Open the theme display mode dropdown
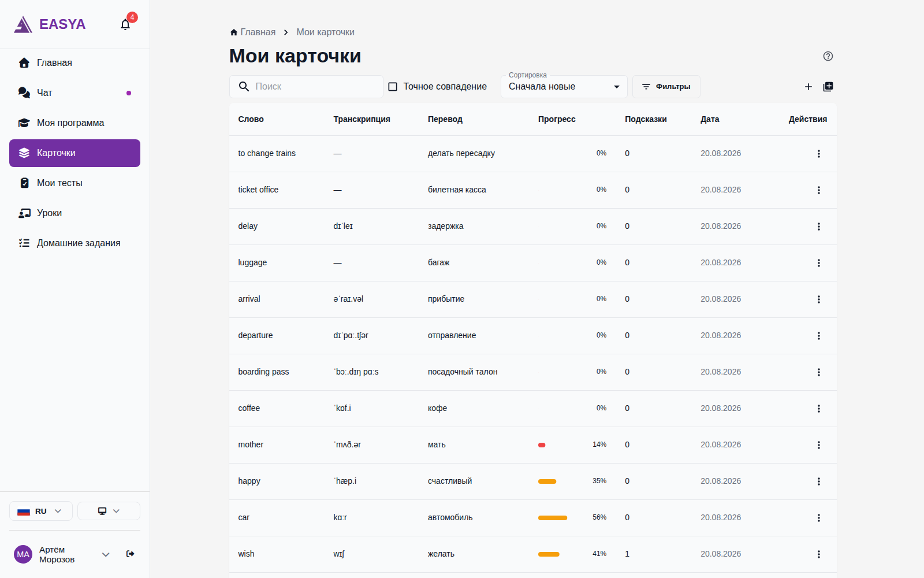 point(109,511)
